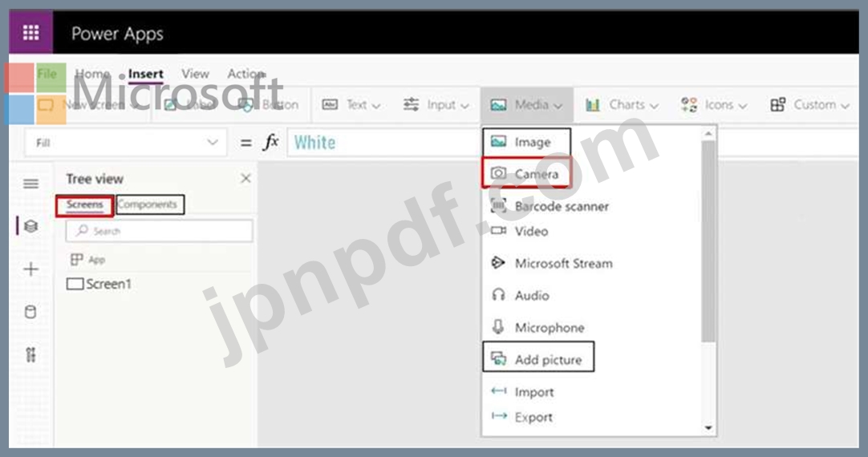Select the Insert tab

(x=145, y=74)
